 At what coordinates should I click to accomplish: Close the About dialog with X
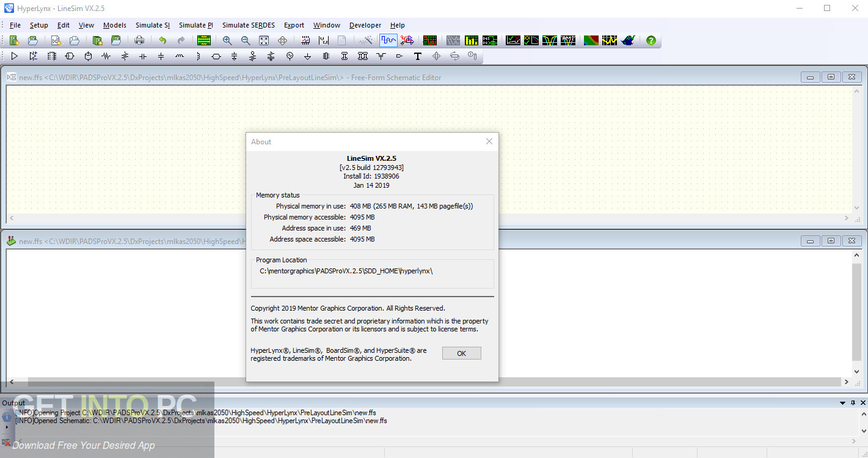tap(489, 141)
